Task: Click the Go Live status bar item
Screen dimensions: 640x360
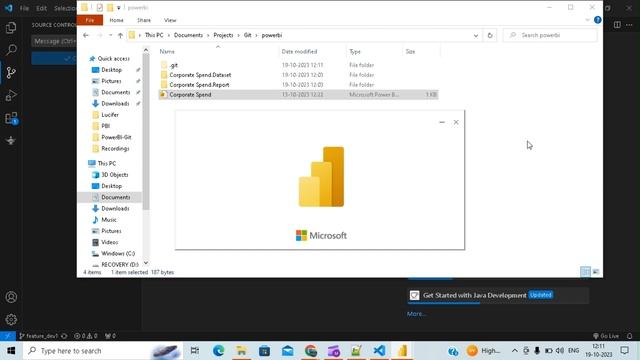Action: (607, 336)
